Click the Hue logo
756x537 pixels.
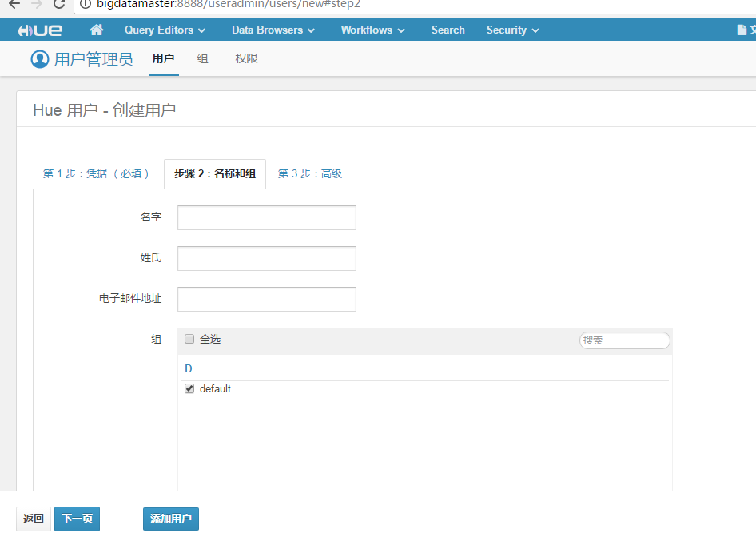pos(40,30)
